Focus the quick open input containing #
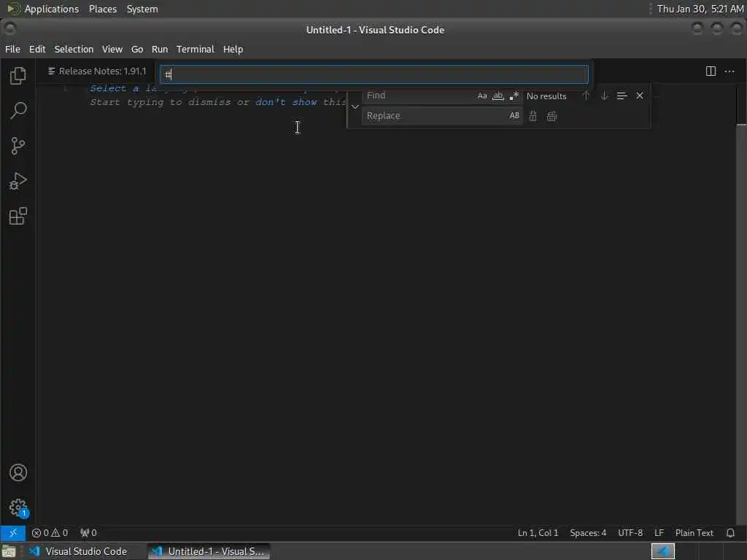Image resolution: width=747 pixels, height=560 pixels. click(374, 74)
